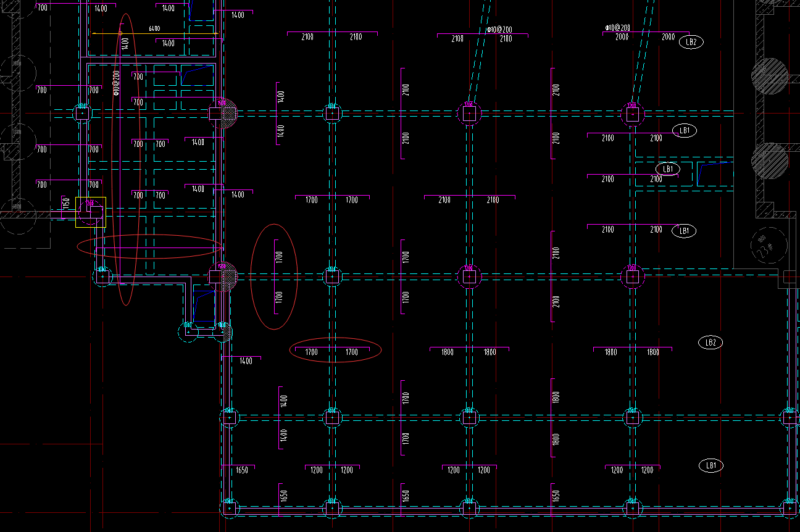Click the LB2 tag beside the 2000 dimensions
This screenshot has height=532, width=800.
(691, 42)
